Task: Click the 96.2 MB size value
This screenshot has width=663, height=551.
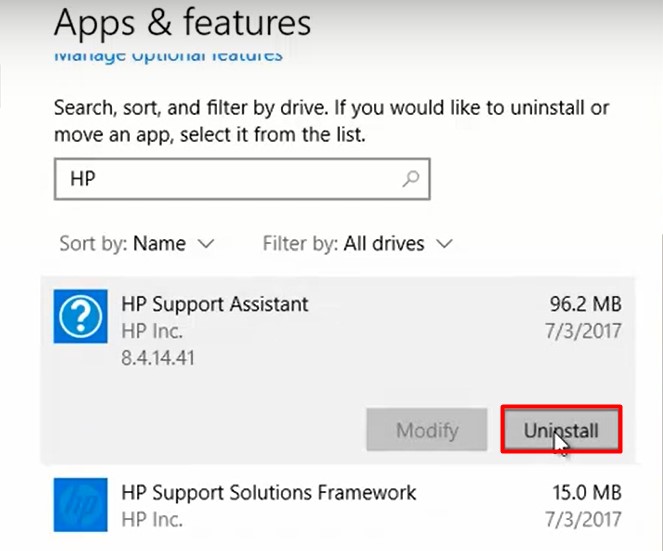Action: [x=586, y=303]
